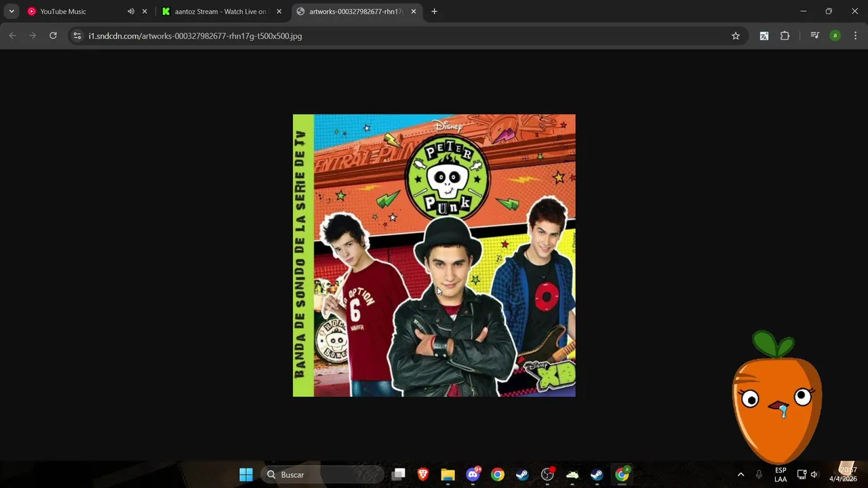Switch the ESP LAA input language
The height and width of the screenshot is (488, 868).
[781, 474]
